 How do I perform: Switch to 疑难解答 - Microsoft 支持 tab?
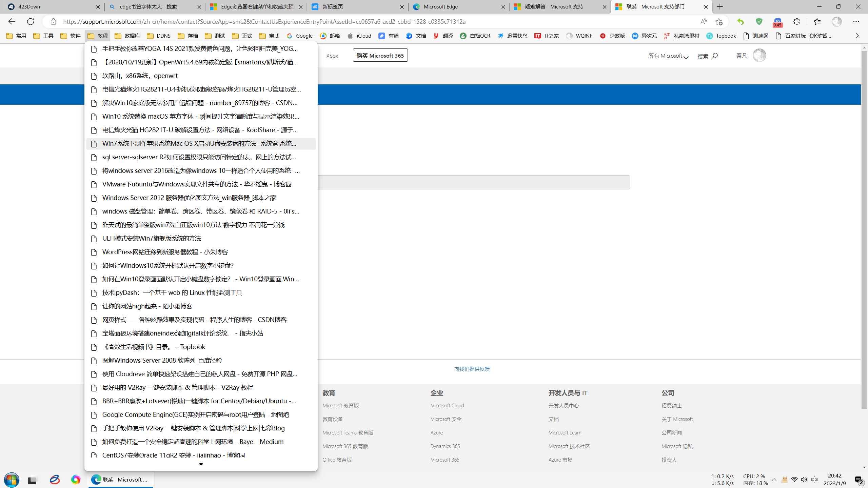click(x=560, y=7)
